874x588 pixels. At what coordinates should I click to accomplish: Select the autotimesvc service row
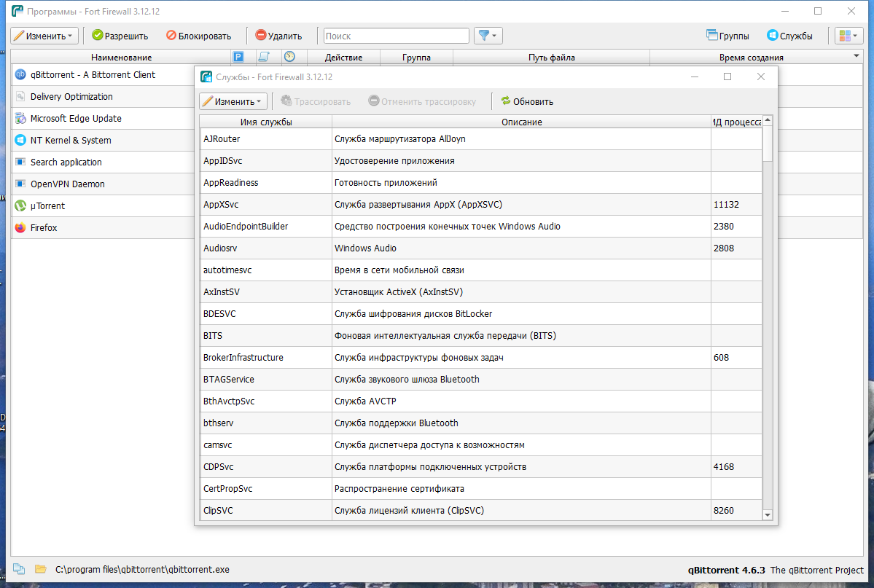point(480,270)
